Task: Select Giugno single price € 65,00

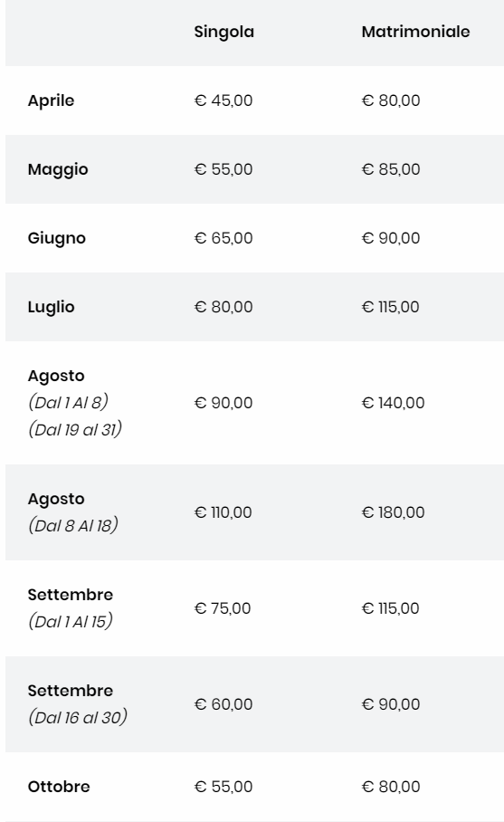Action: point(223,238)
